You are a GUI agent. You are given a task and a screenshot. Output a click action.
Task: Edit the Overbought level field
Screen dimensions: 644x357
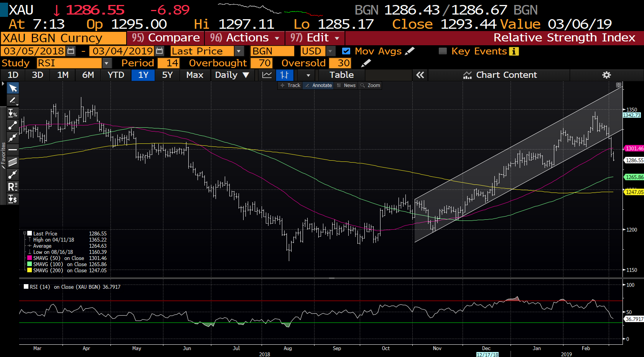coord(261,63)
